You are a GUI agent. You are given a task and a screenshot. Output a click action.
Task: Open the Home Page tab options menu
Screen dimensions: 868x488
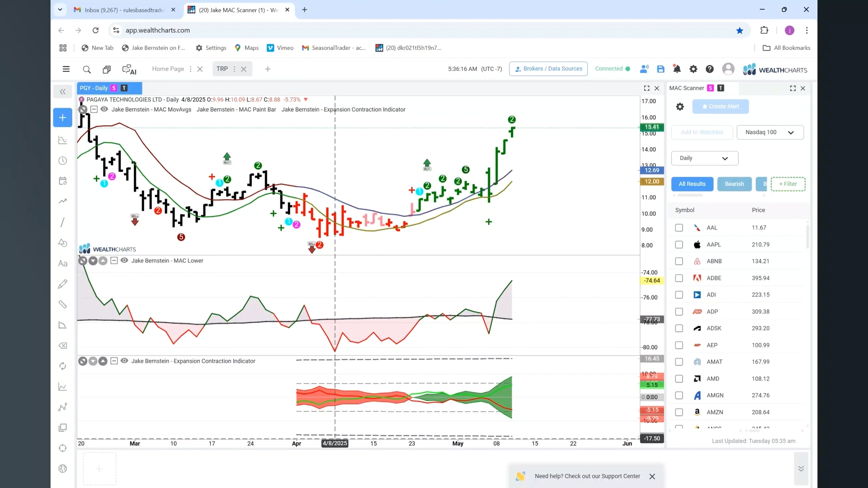[x=190, y=69]
